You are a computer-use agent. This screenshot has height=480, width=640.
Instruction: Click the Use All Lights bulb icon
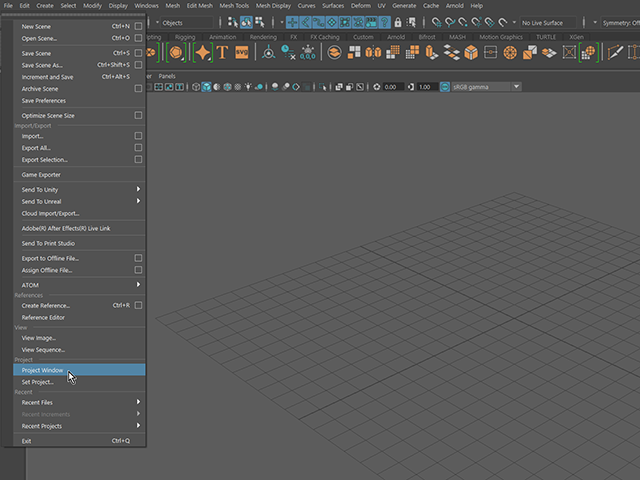(248, 87)
